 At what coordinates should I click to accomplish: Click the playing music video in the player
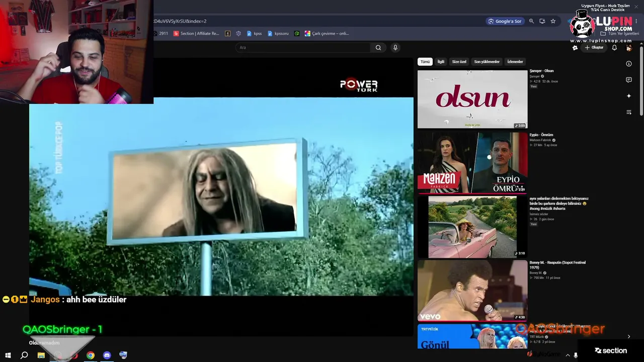(221, 196)
